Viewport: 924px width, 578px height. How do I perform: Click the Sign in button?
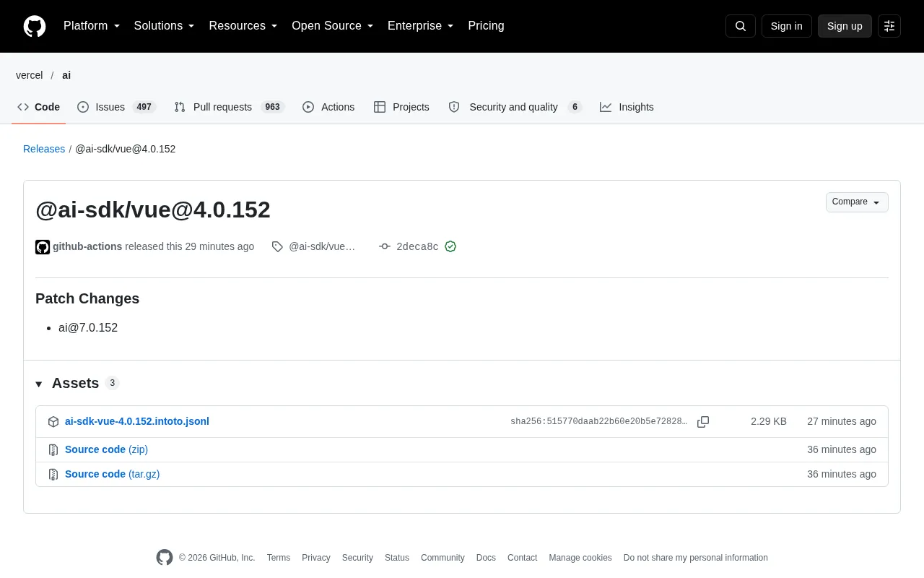click(x=787, y=26)
